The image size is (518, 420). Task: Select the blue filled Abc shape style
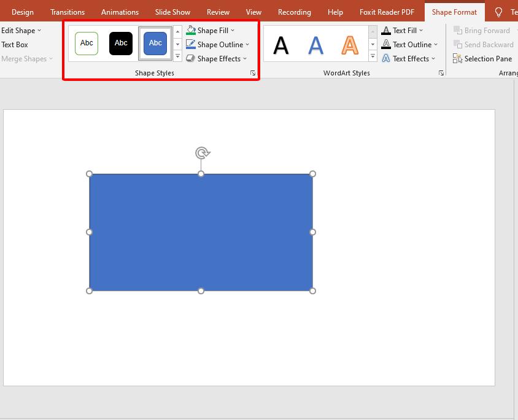point(155,43)
